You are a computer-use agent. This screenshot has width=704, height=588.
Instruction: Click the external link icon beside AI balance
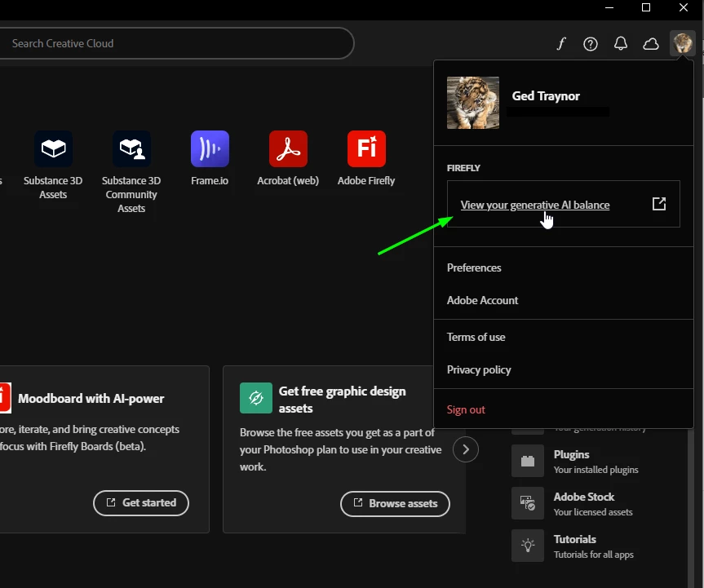[x=658, y=204]
